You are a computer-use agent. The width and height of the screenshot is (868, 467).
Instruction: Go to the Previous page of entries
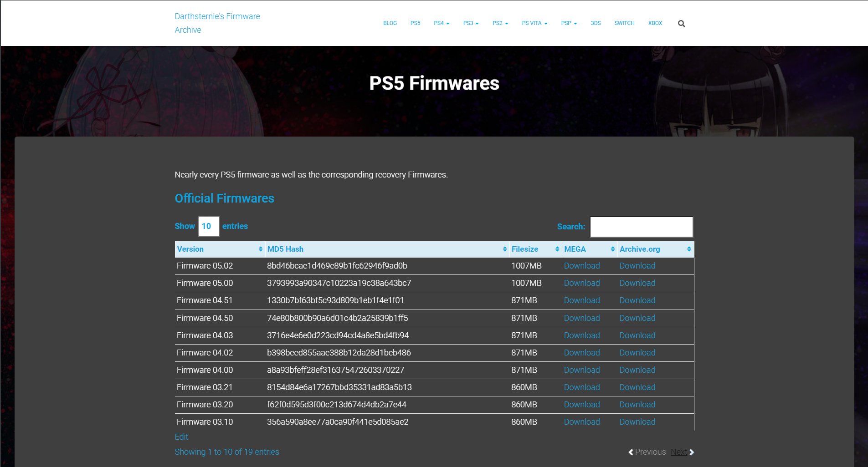(647, 452)
